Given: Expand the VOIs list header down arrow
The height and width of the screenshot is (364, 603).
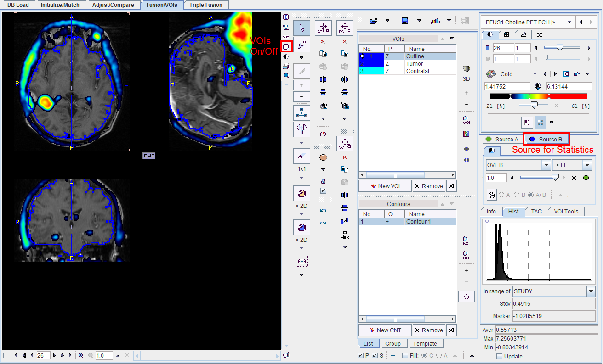Looking at the screenshot, I should tap(452, 39).
